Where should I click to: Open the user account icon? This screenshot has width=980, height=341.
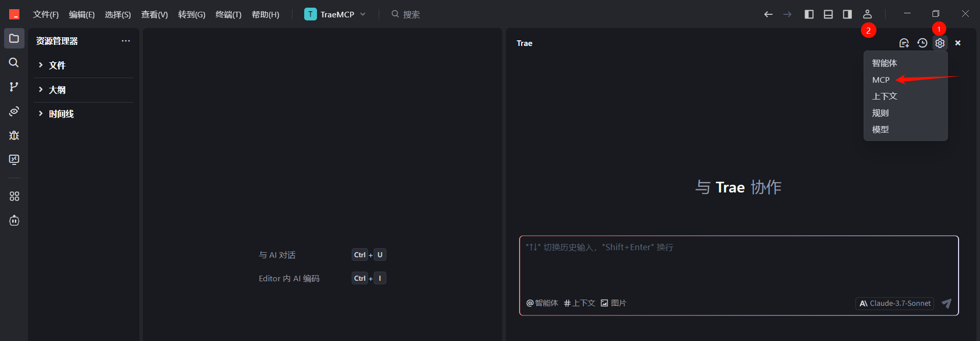click(867, 14)
